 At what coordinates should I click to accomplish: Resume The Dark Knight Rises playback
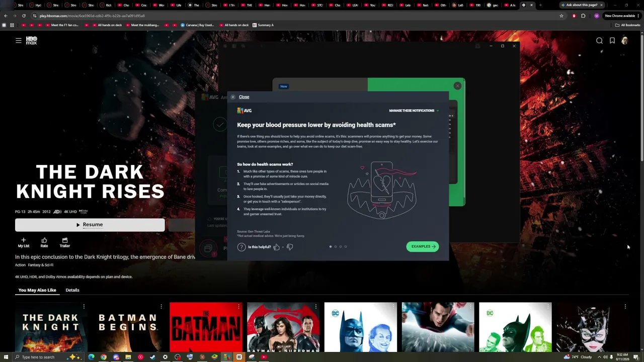(90, 225)
